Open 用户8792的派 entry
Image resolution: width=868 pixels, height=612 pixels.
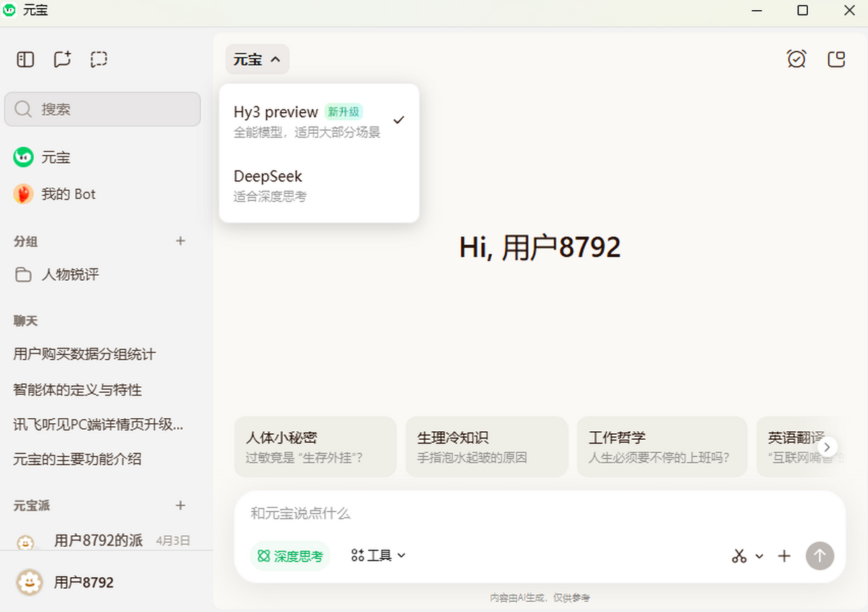[x=102, y=540]
